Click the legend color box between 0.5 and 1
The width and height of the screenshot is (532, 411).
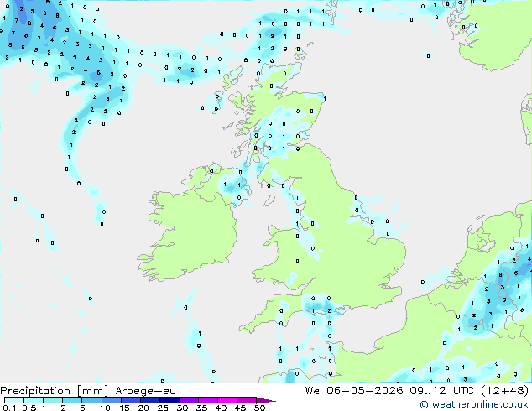click(34, 400)
